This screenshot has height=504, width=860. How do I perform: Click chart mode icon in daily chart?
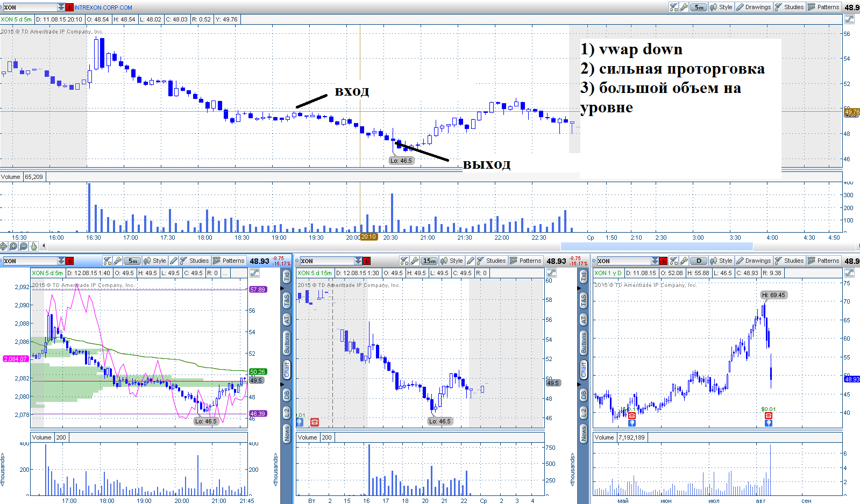tap(849, 273)
